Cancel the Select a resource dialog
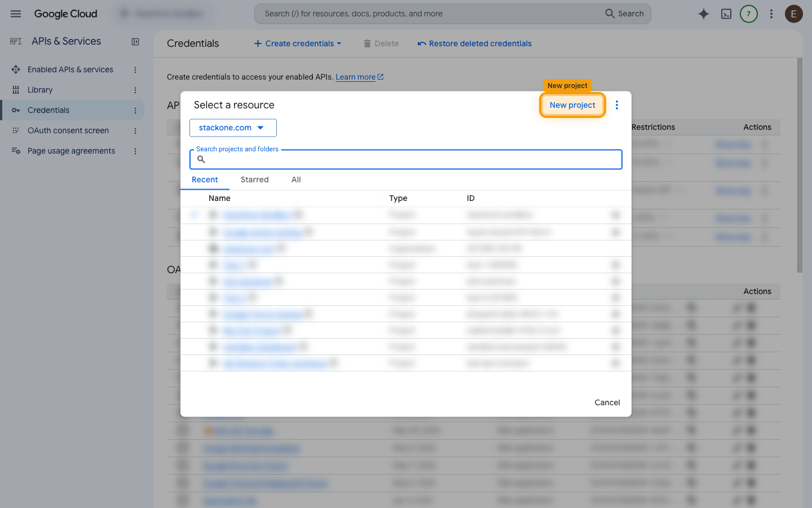Viewport: 812px width, 508px height. 607,402
